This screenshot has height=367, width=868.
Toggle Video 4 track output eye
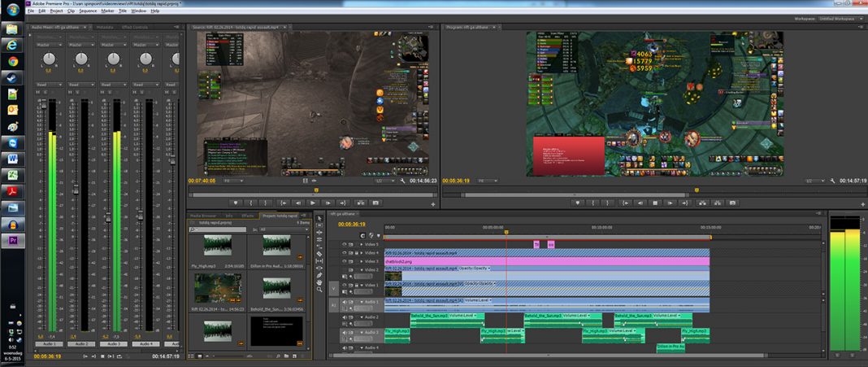point(345,253)
